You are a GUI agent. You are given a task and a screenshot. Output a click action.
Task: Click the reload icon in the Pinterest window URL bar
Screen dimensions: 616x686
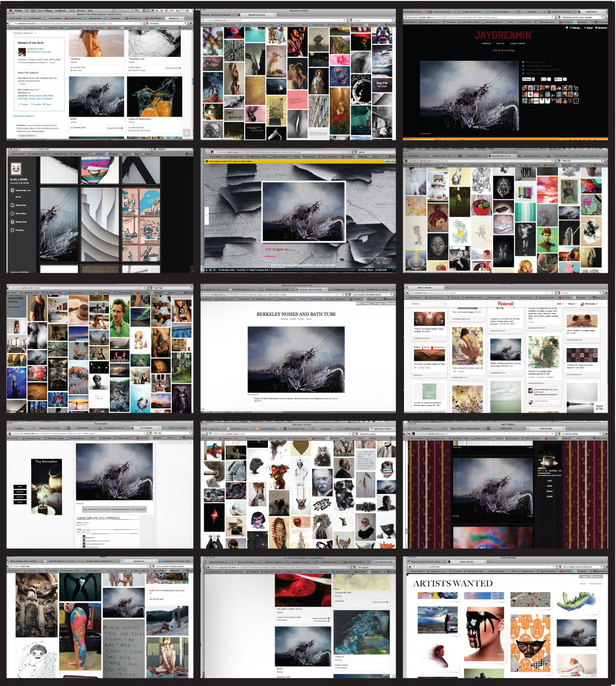tap(552, 293)
